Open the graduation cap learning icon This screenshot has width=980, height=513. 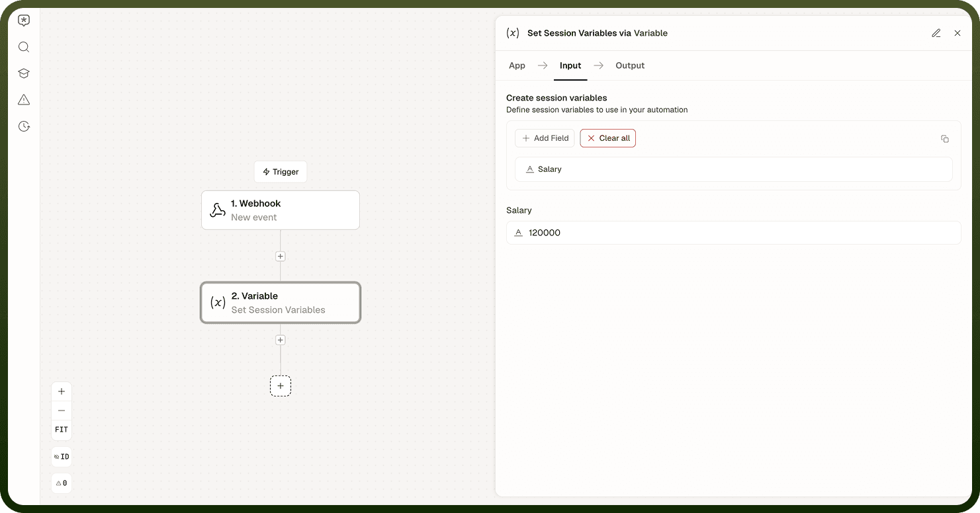[x=24, y=73]
